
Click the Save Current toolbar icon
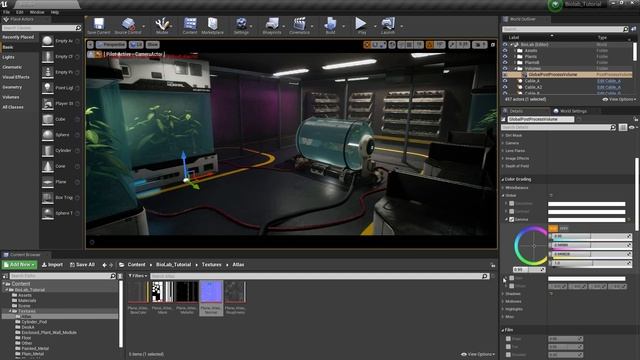(x=99, y=24)
